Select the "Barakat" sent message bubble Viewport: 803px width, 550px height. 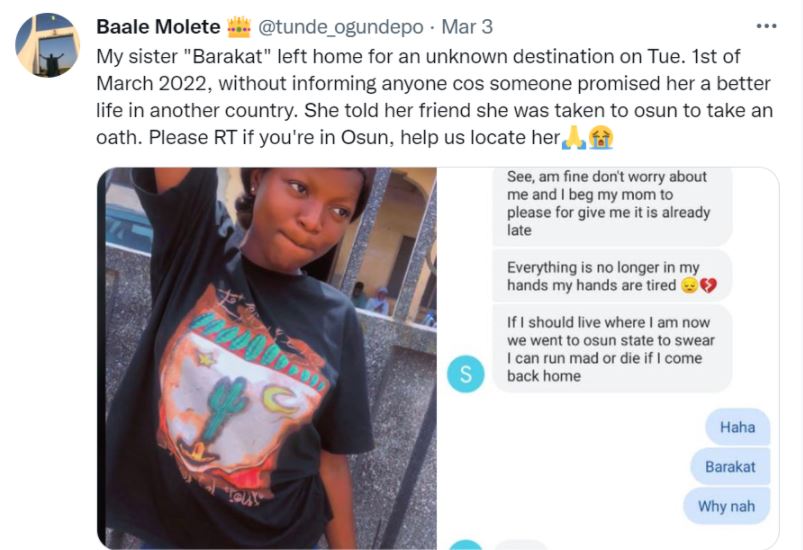[x=730, y=466]
